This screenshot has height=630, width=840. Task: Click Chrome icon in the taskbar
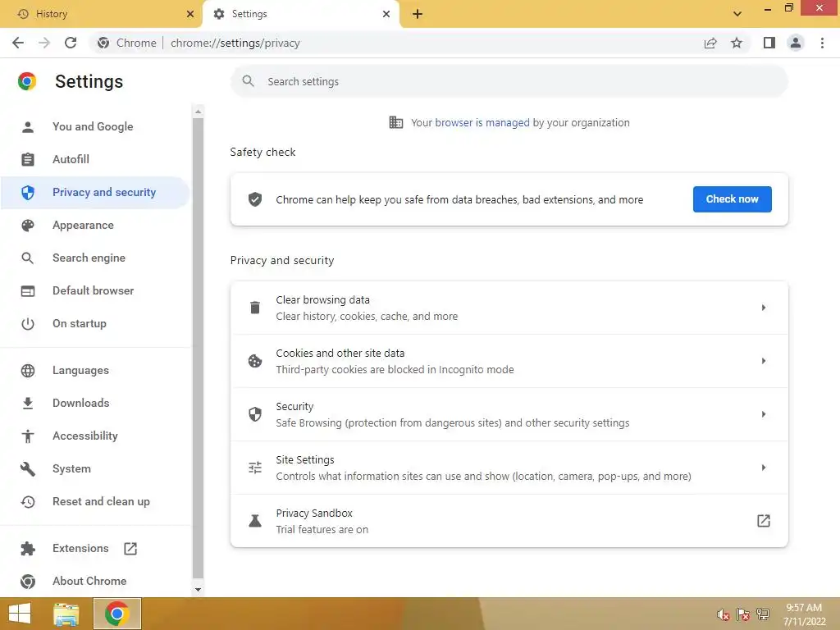(x=117, y=614)
